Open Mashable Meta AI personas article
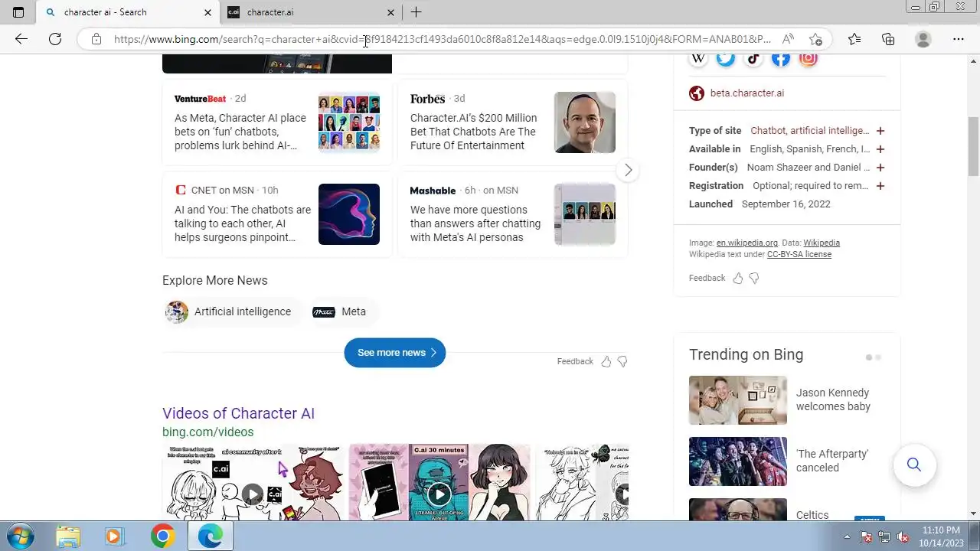This screenshot has height=551, width=980. (475, 223)
